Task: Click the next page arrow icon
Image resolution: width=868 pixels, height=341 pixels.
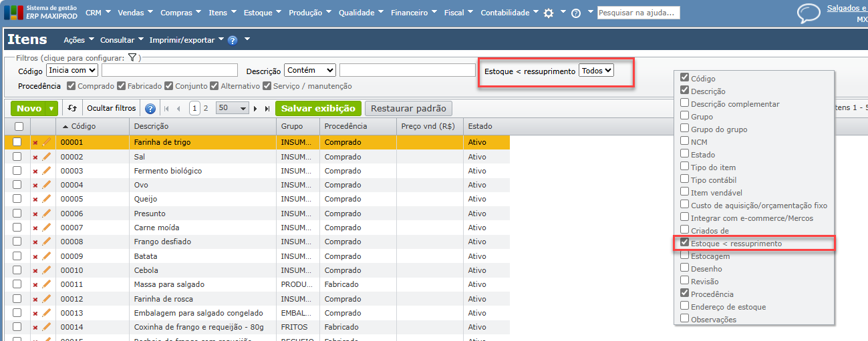Action: [x=255, y=108]
